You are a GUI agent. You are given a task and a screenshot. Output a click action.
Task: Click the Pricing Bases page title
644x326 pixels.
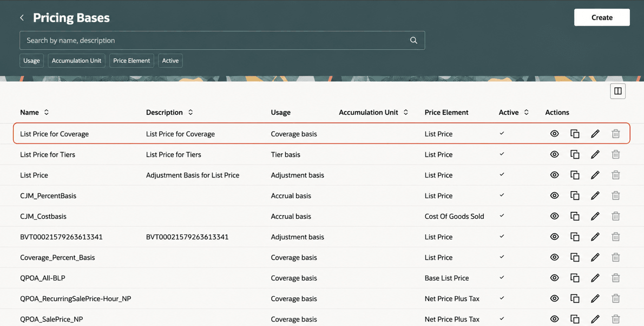coord(71,18)
